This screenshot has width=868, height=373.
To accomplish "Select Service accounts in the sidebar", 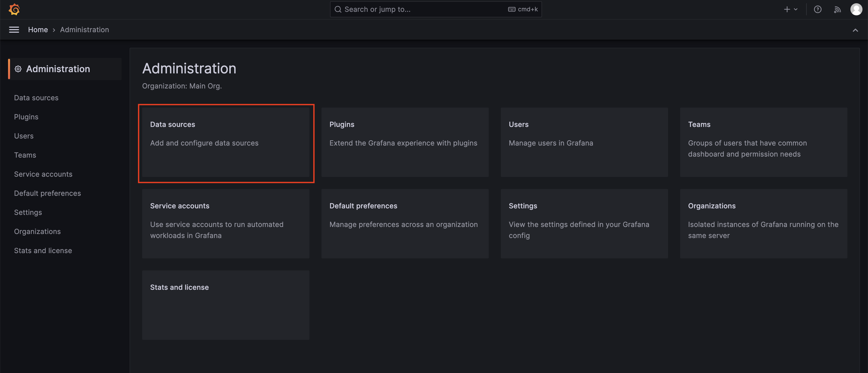I will coord(43,174).
